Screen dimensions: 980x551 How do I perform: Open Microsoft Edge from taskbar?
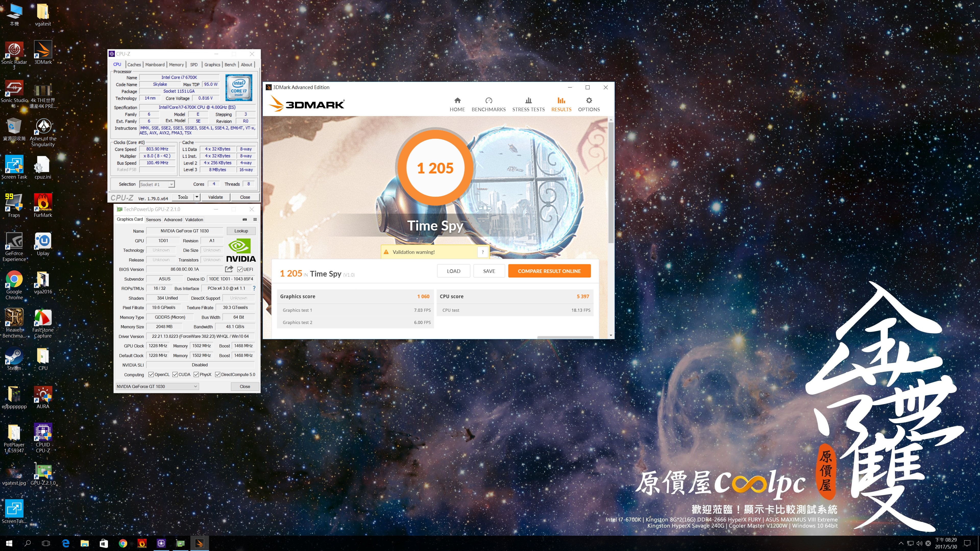tap(65, 543)
